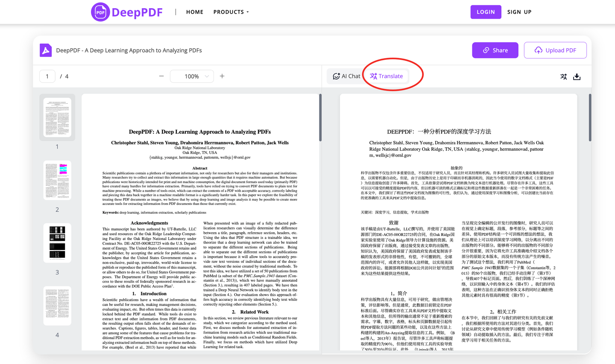Viewport: 615px width, 364px height.
Task: Zoom in with the plus icon
Action: (222, 76)
